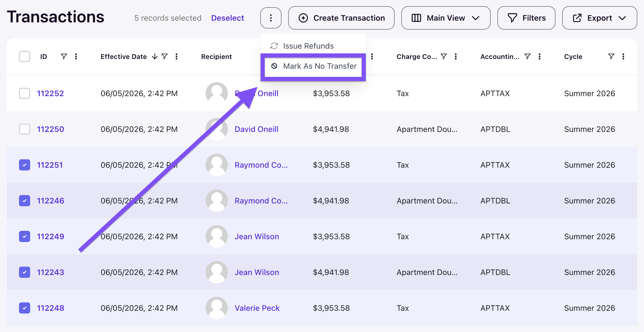Uncheck the box for transaction 112246
The height and width of the screenshot is (332, 644).
[x=25, y=201]
